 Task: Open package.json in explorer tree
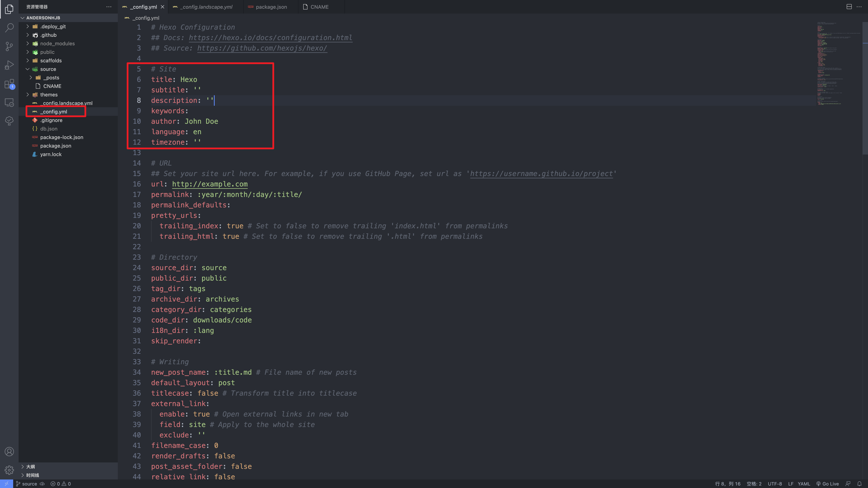(68, 146)
